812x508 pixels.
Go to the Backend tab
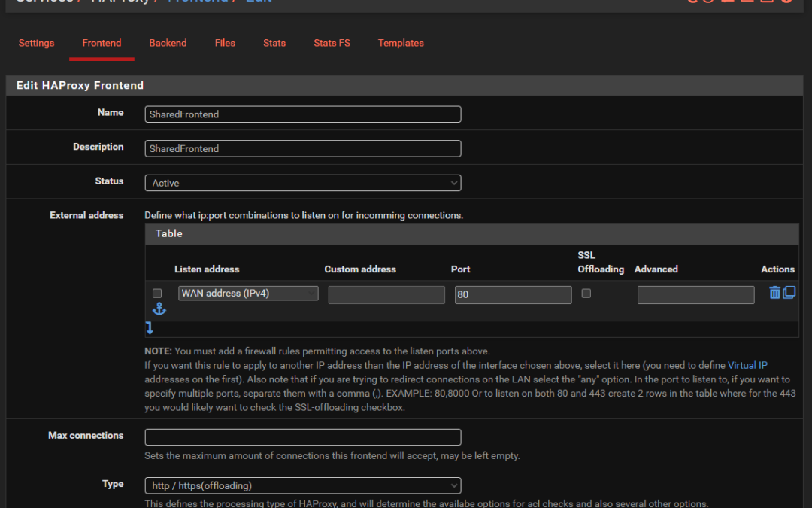(168, 43)
